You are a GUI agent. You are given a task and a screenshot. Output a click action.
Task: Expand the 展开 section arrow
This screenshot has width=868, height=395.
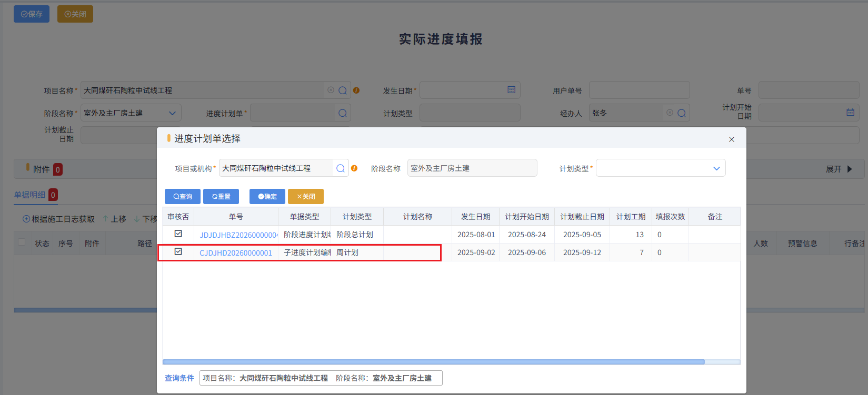pos(850,169)
